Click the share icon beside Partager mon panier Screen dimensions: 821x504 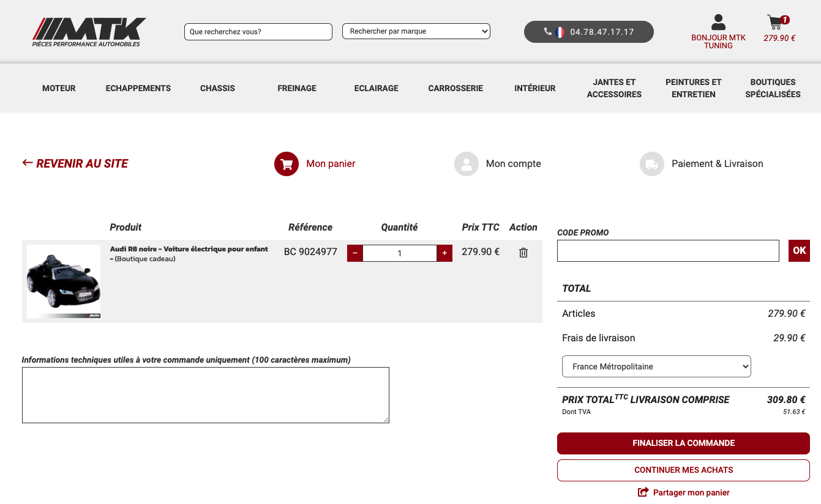click(643, 492)
